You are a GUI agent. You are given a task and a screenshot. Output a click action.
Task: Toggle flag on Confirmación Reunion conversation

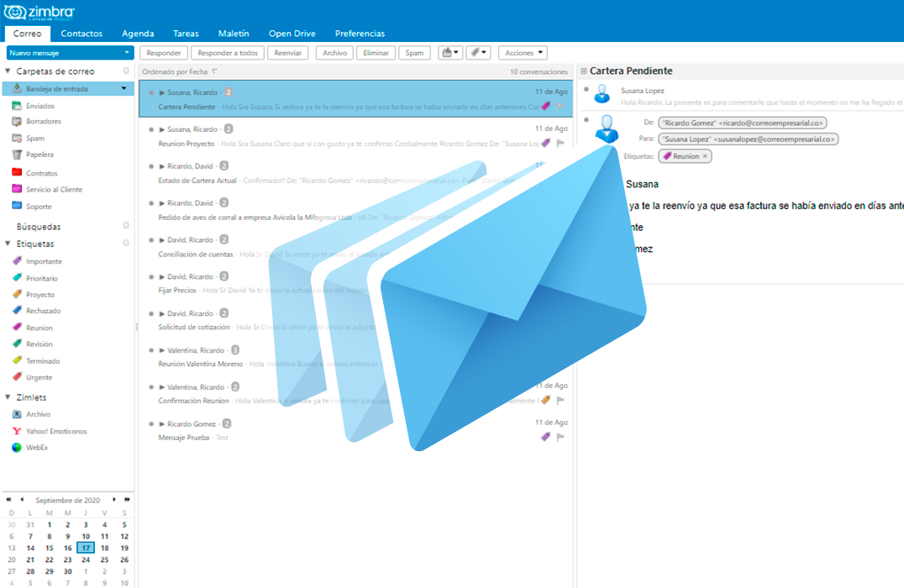pyautogui.click(x=560, y=401)
